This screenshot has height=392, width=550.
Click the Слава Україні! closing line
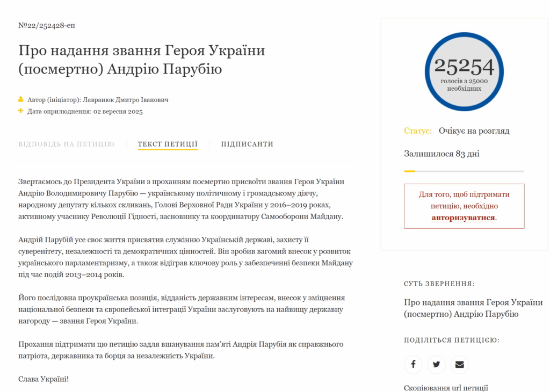coord(44,379)
